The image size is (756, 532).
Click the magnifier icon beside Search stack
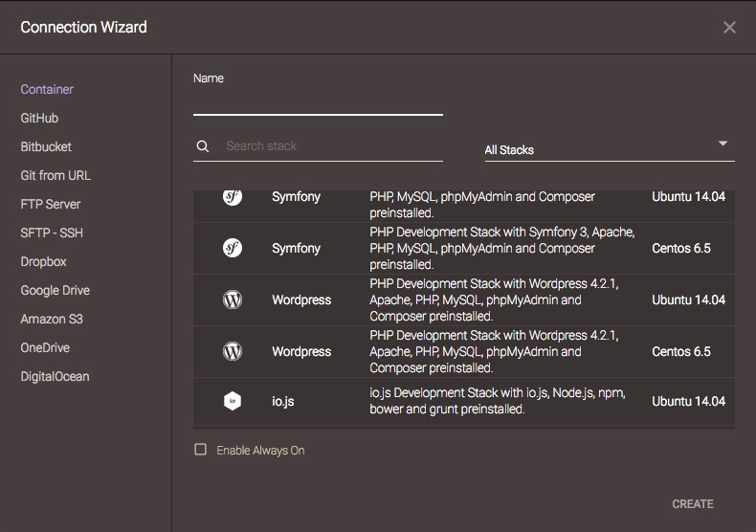coord(203,146)
